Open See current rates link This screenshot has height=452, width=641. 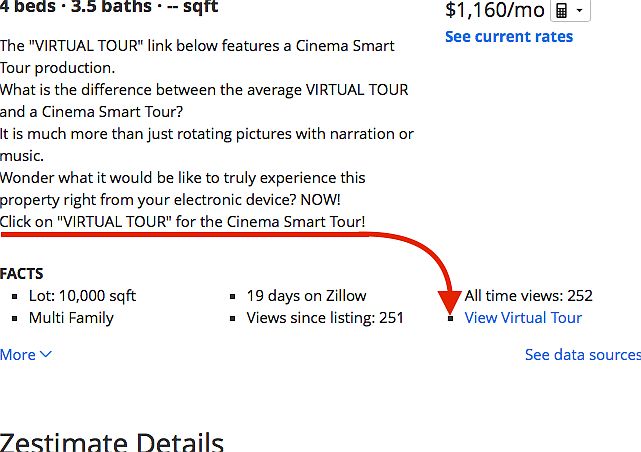[509, 37]
